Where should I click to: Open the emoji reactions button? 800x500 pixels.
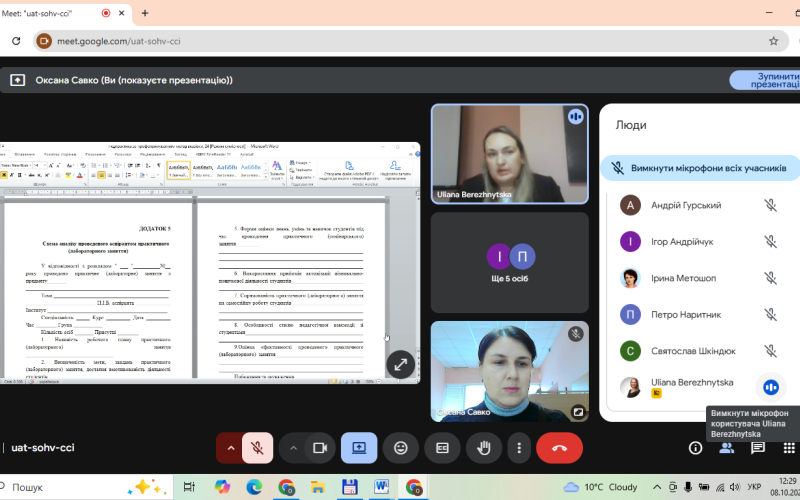(x=401, y=448)
